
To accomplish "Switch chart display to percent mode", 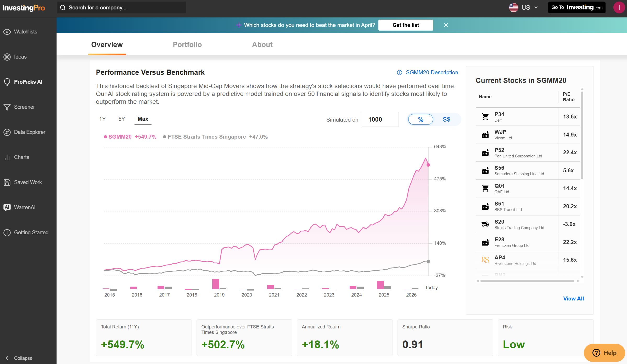I will (421, 120).
